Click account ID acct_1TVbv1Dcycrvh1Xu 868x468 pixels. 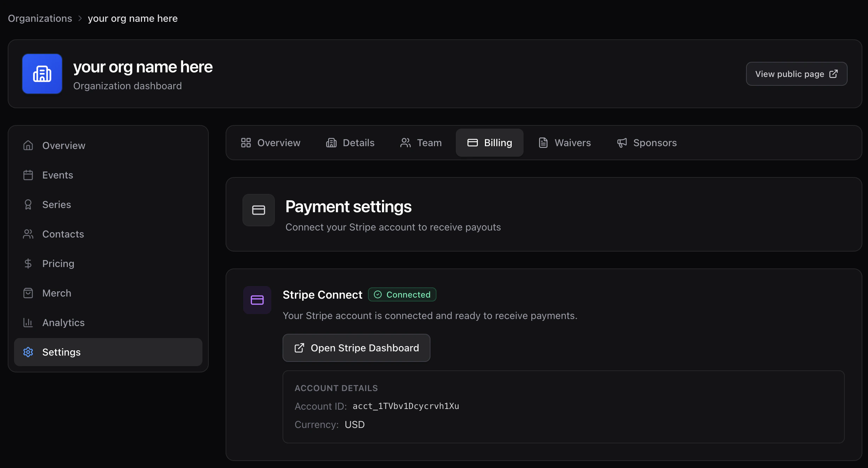pos(406,406)
